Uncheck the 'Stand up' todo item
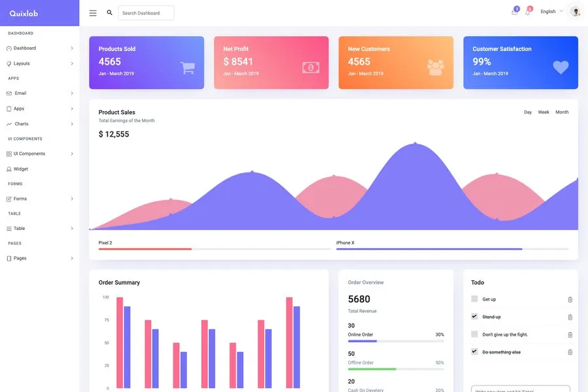 click(x=474, y=316)
